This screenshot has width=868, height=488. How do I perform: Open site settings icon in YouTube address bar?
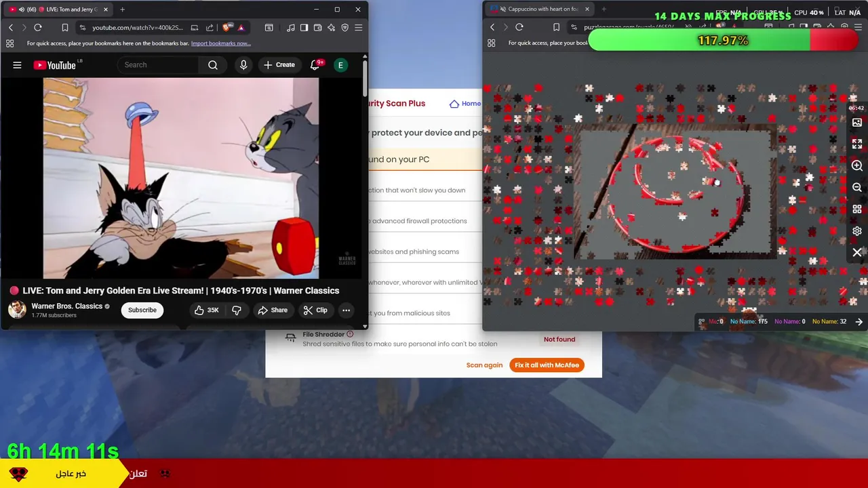[83, 28]
